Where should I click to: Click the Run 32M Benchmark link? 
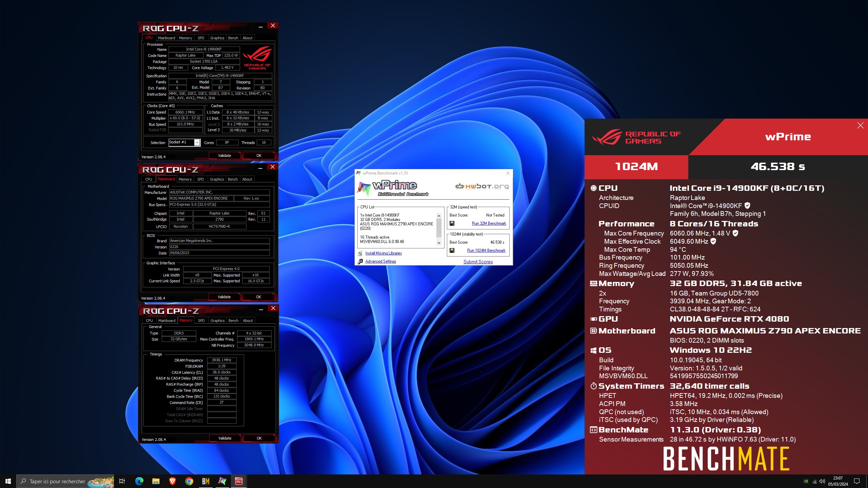(x=489, y=223)
